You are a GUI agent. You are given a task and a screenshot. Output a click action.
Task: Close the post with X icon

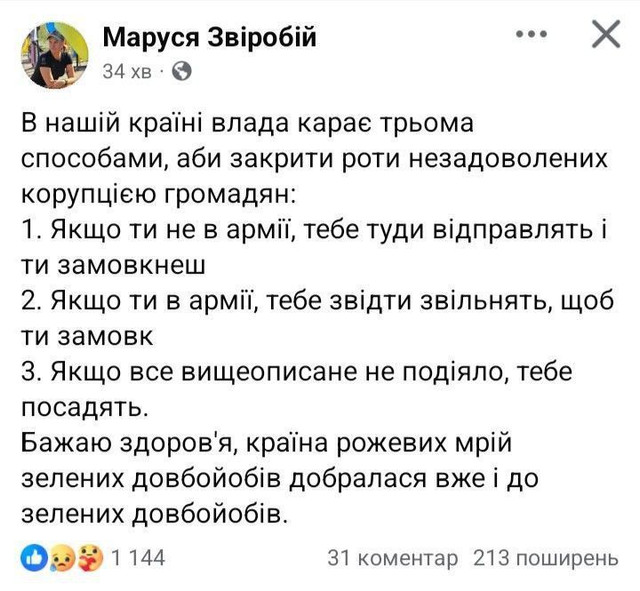[x=606, y=34]
